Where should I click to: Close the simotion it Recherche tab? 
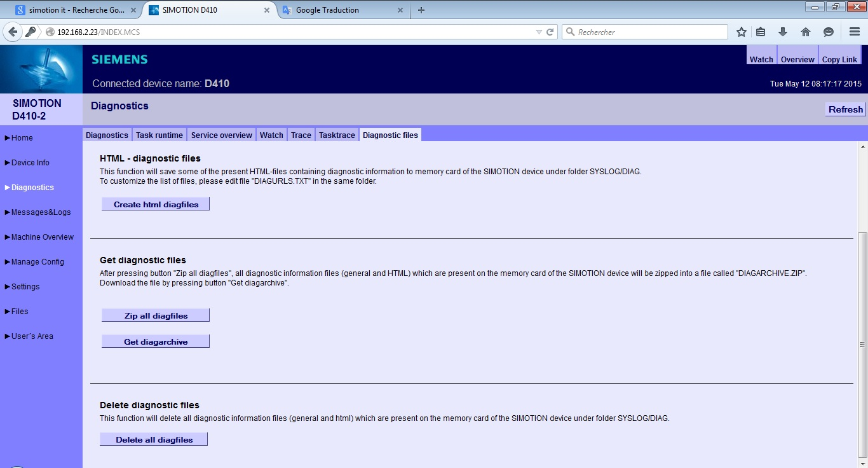[135, 10]
